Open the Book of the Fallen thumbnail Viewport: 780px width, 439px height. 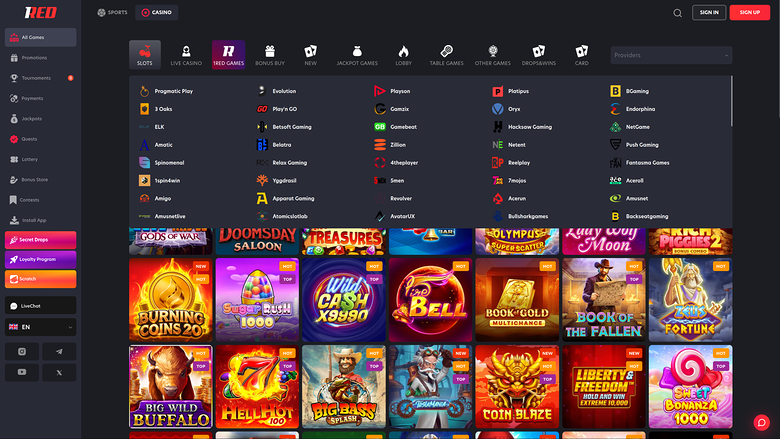point(604,300)
